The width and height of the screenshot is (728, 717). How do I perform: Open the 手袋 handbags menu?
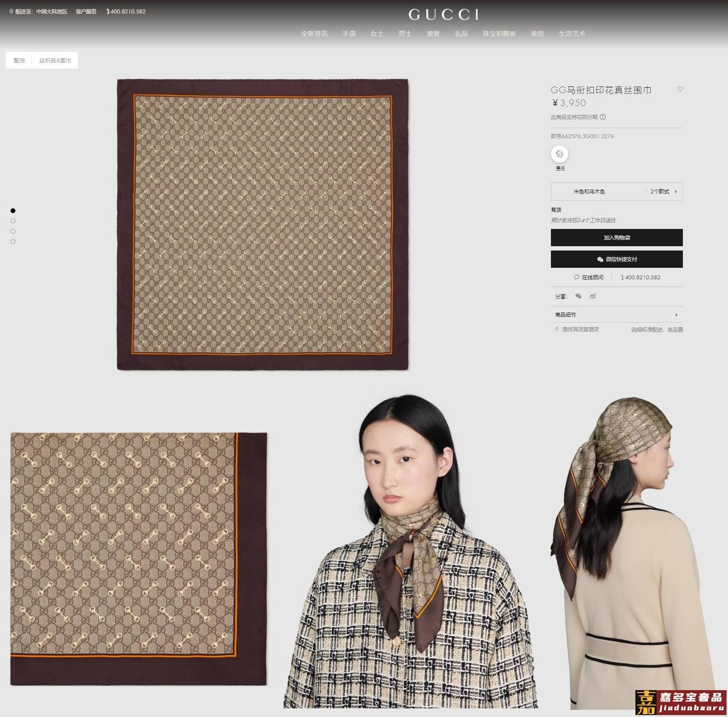click(x=349, y=34)
